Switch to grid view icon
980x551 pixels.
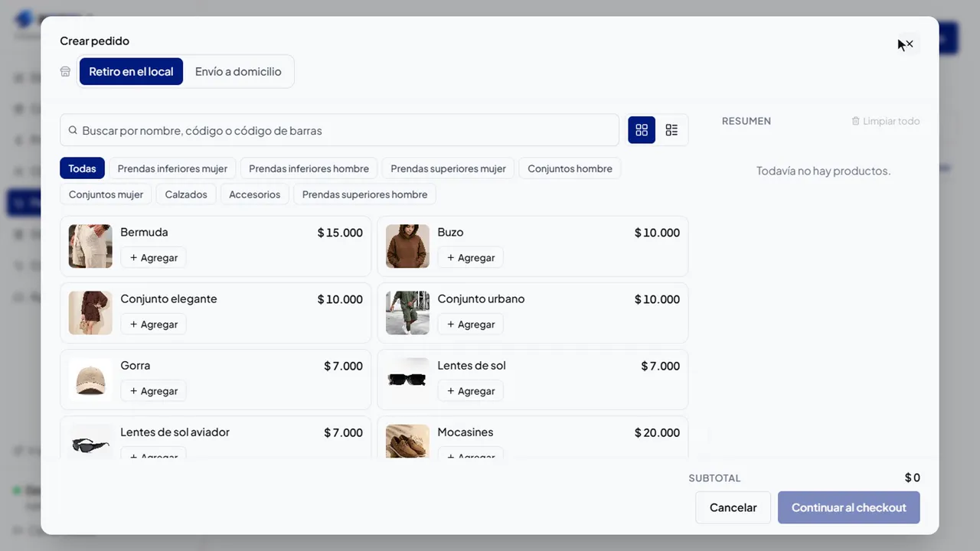(x=642, y=130)
